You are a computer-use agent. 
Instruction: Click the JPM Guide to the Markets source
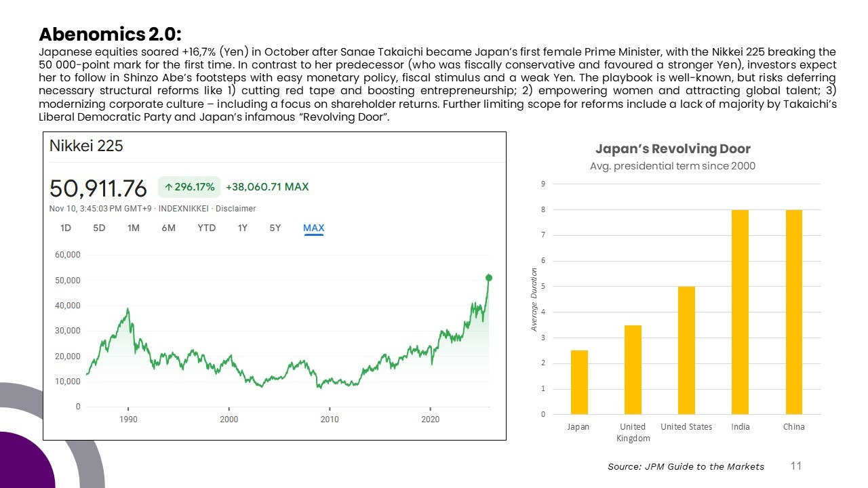686,466
